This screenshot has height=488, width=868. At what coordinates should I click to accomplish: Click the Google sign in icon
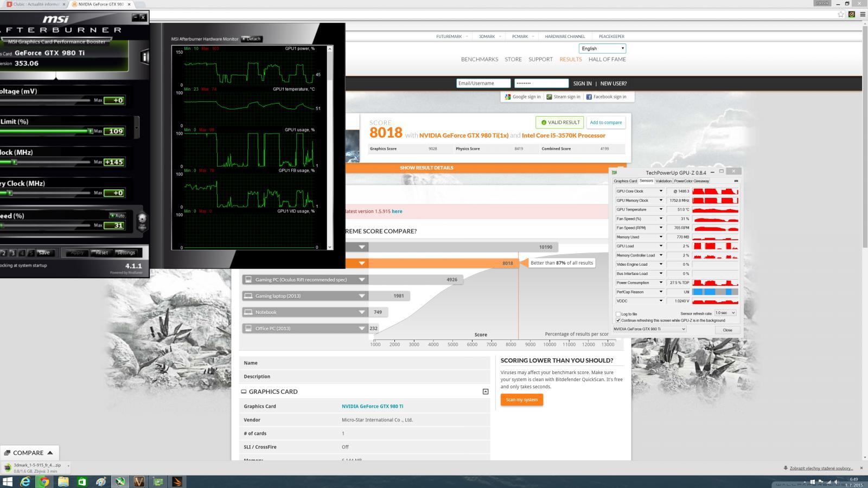508,97
